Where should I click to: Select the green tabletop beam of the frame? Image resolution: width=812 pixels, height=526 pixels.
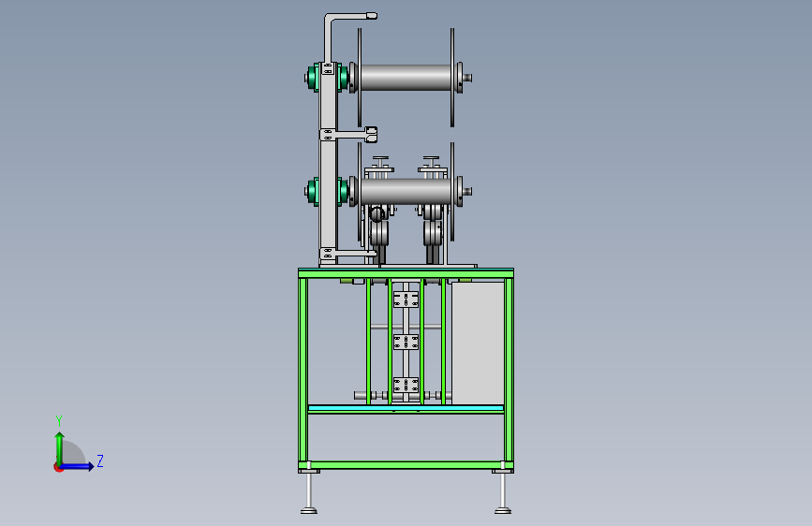tap(406, 273)
